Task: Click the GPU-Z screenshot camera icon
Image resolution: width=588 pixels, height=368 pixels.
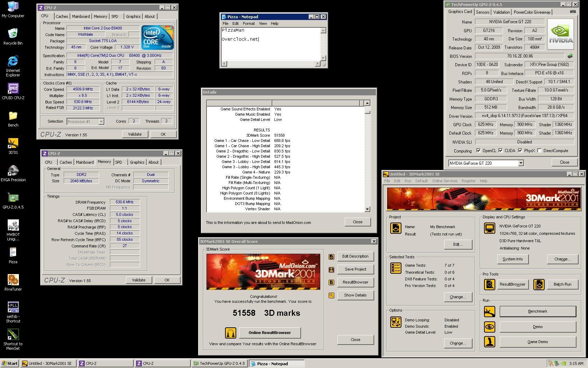Action: click(x=573, y=12)
